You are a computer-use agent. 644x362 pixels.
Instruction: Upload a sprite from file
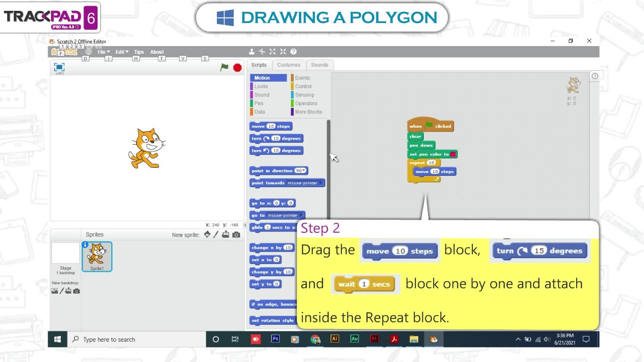tap(226, 234)
